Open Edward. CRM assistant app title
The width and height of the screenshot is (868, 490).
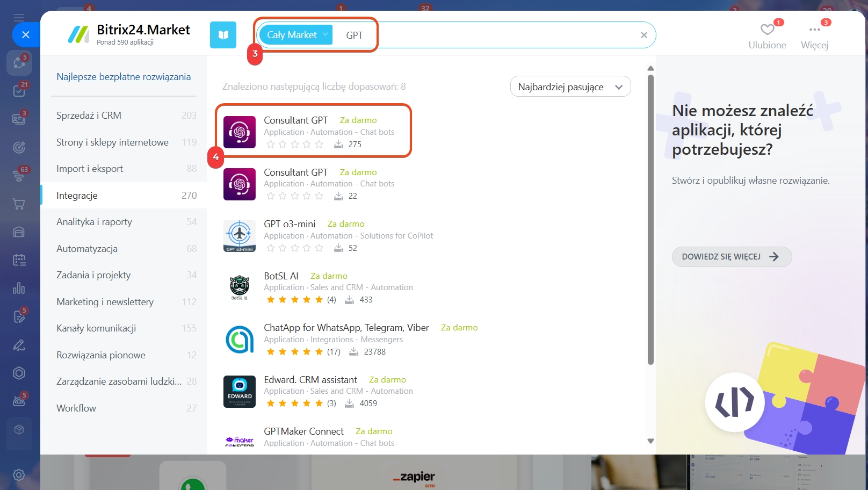click(310, 380)
